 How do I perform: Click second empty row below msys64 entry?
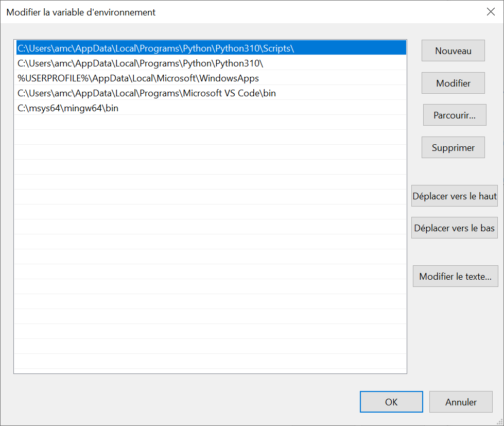(210, 138)
